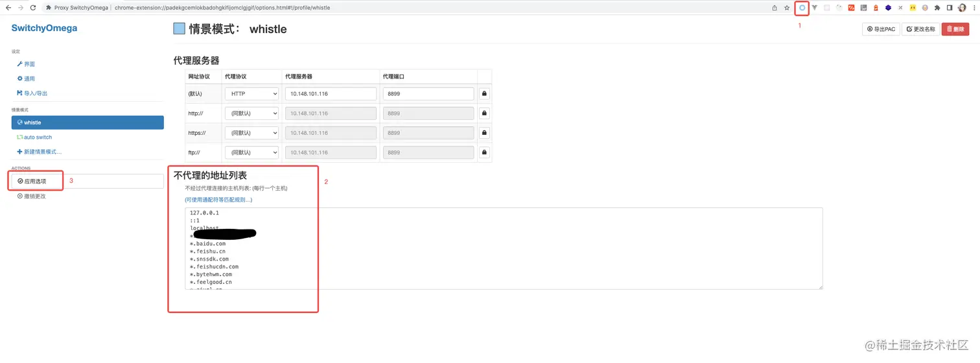The width and height of the screenshot is (980, 363).
Task: Click the Vue devtools extension icon
Action: point(815,8)
